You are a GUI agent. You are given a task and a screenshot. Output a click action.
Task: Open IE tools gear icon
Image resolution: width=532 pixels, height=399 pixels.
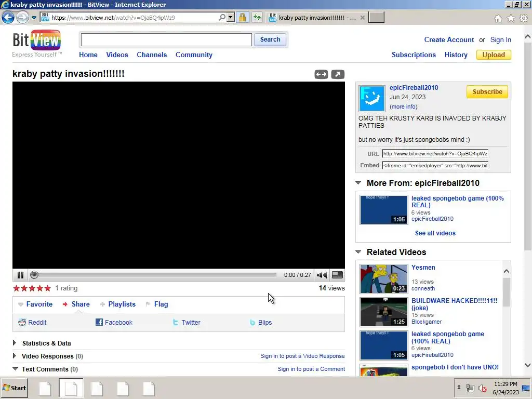524,18
